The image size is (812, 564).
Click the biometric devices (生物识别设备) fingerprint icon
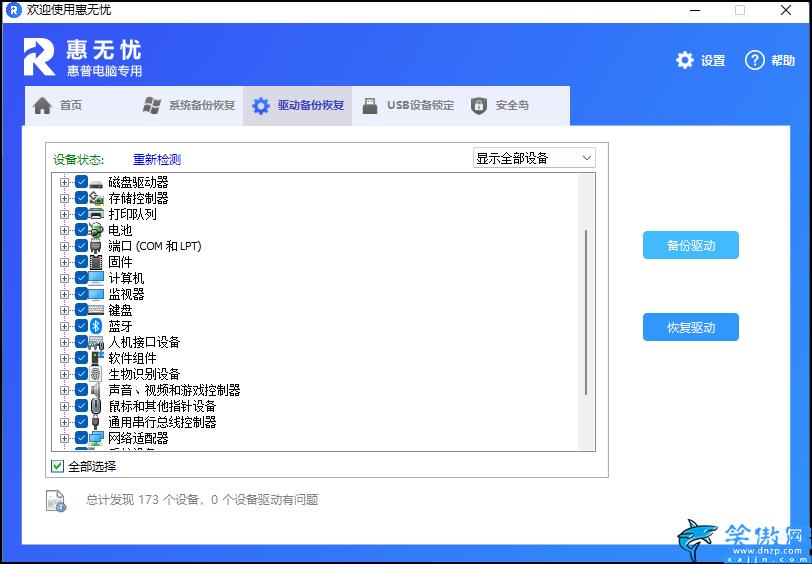[96, 374]
